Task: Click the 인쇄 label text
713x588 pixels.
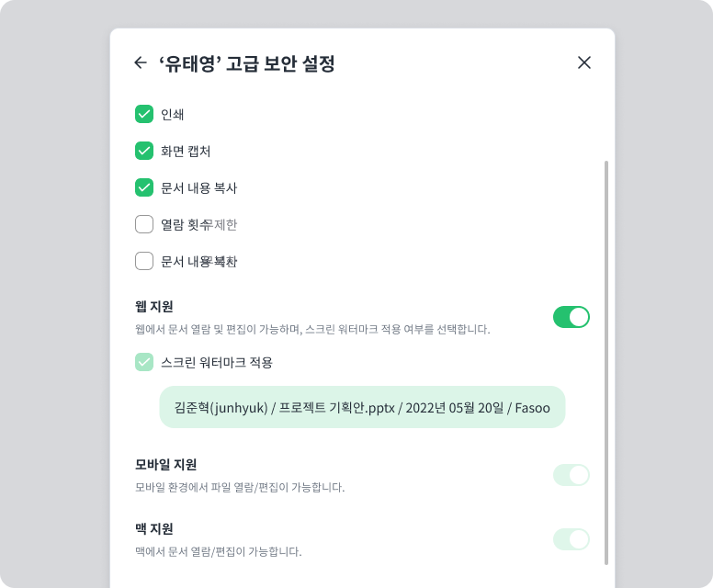Action: point(173,115)
